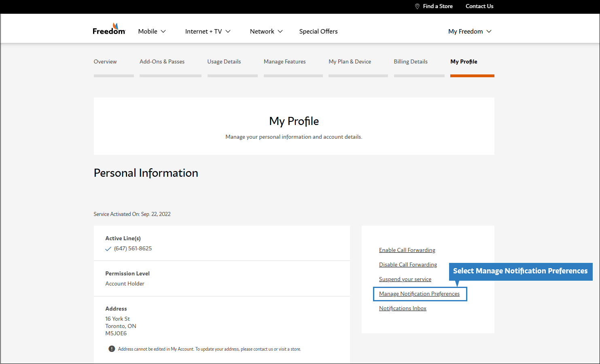Switch to the Overview tab
600x364 pixels.
point(105,61)
